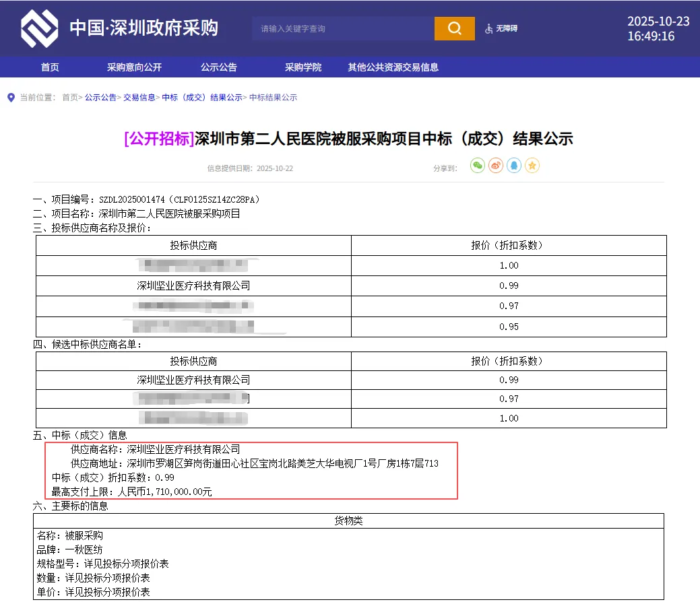
Task: Click the 首页 breadcrumb link
Action: coord(70,98)
